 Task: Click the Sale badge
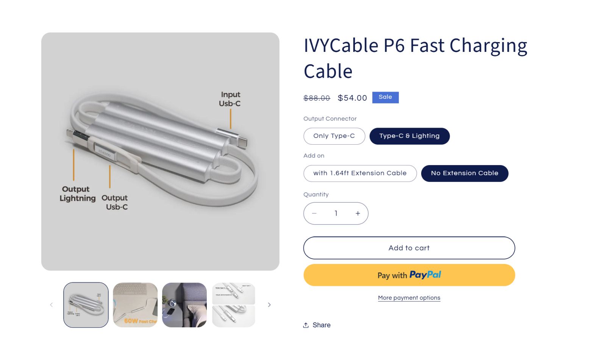click(385, 97)
